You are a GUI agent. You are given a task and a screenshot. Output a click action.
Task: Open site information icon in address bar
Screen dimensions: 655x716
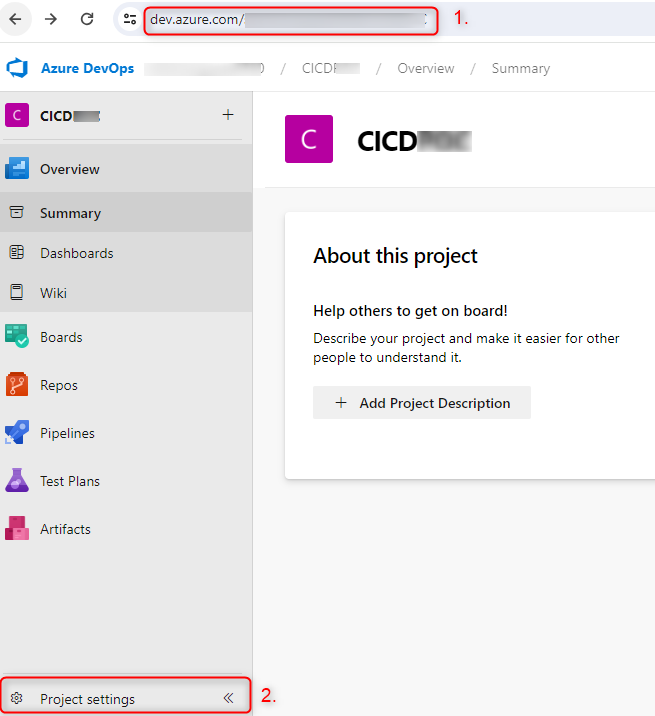130,19
